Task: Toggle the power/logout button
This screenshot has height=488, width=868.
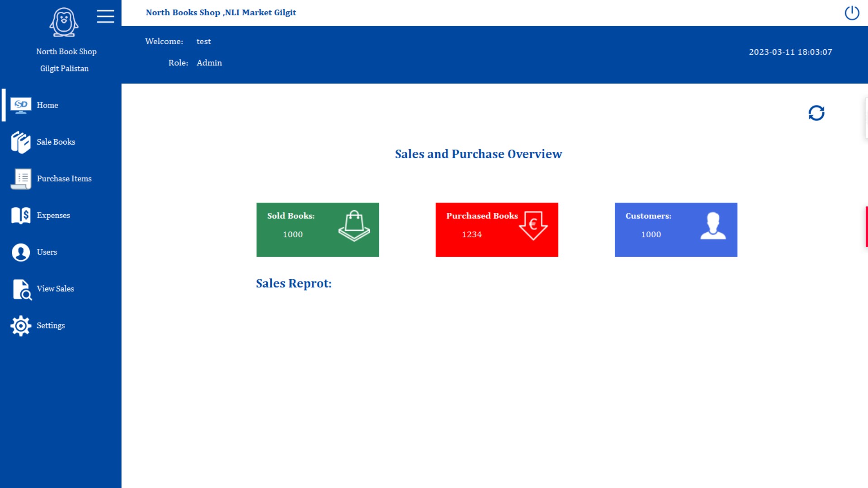Action: pyautogui.click(x=852, y=13)
